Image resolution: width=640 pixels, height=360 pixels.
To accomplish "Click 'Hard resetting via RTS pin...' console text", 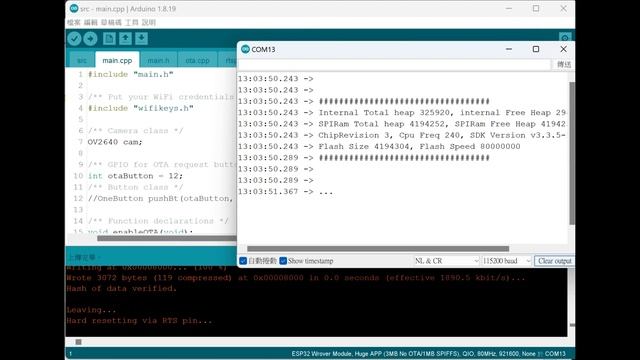I will pos(139,321).
